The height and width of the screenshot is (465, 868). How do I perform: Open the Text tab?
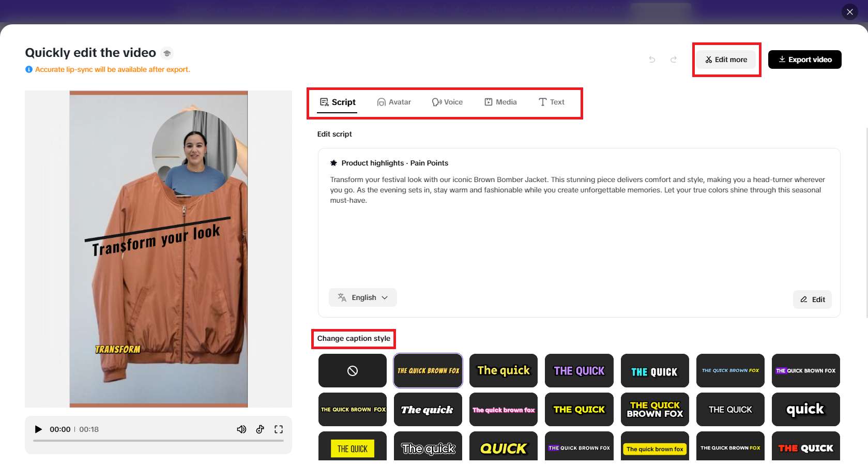click(552, 102)
